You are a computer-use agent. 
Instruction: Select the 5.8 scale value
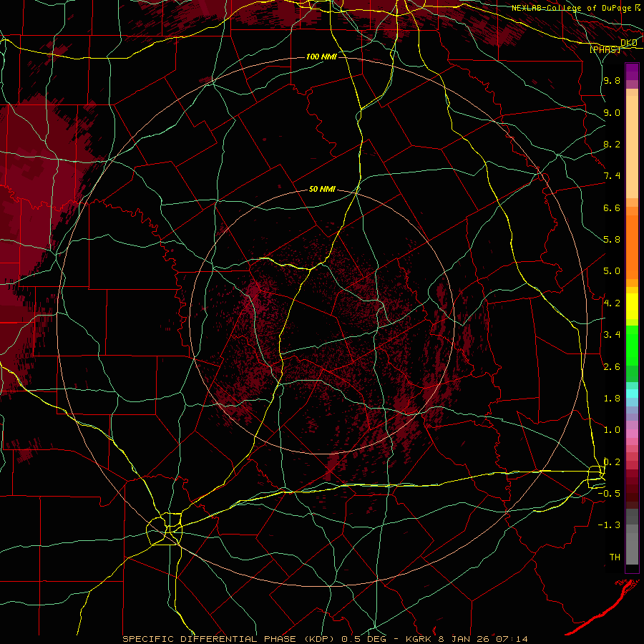click(x=612, y=240)
